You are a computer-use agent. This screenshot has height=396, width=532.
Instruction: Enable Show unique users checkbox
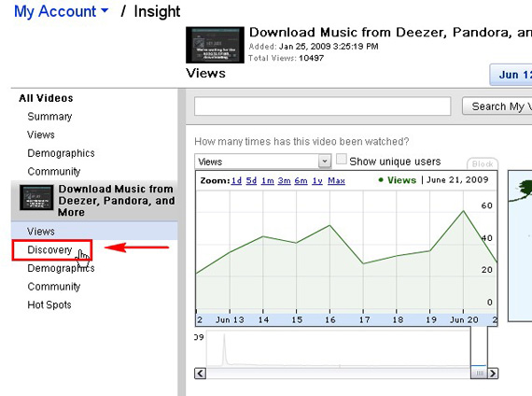coord(341,159)
